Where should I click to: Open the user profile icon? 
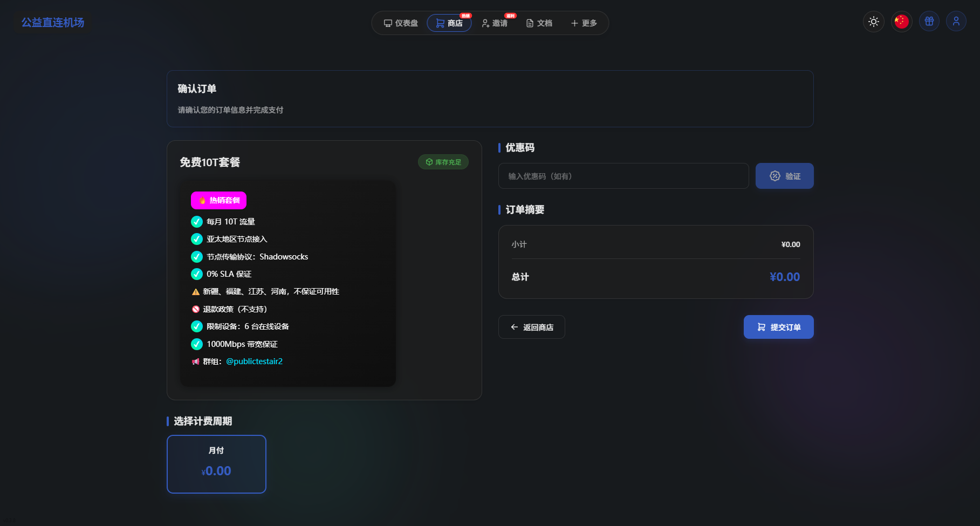click(956, 21)
